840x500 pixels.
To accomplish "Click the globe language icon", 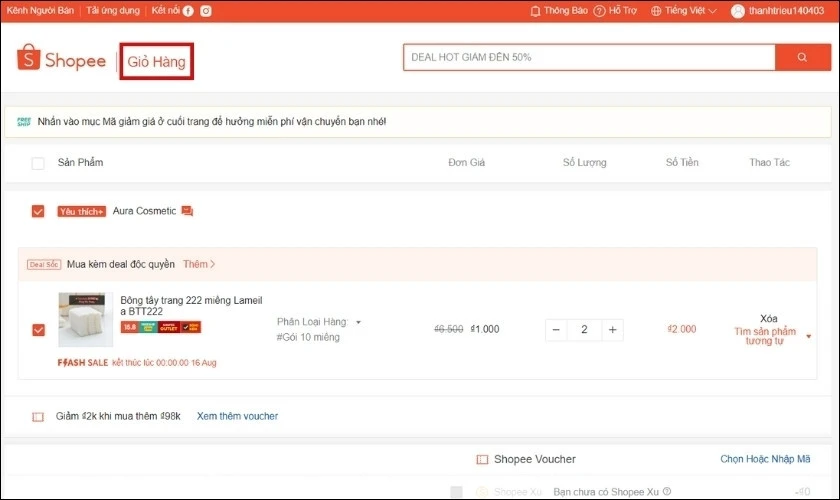I will tap(656, 11).
